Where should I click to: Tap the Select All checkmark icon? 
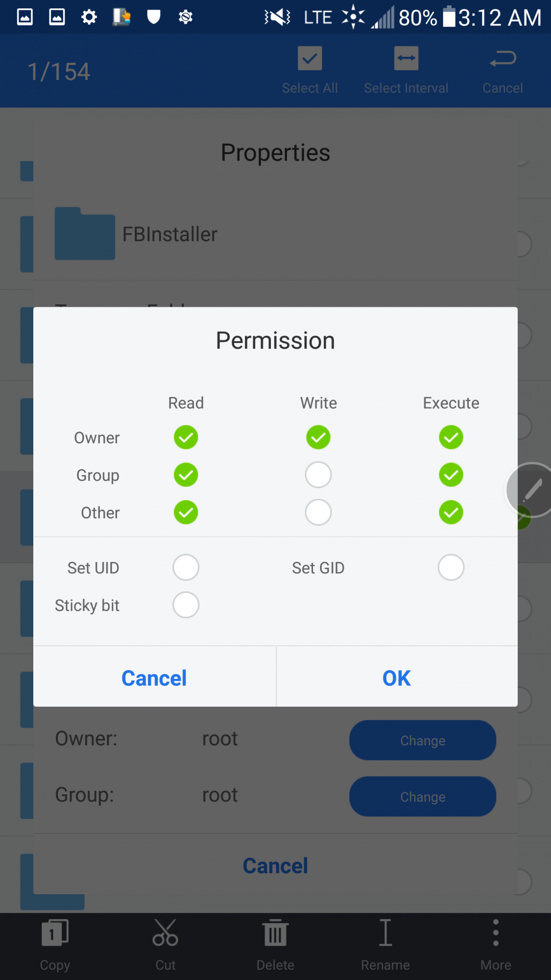tap(310, 59)
